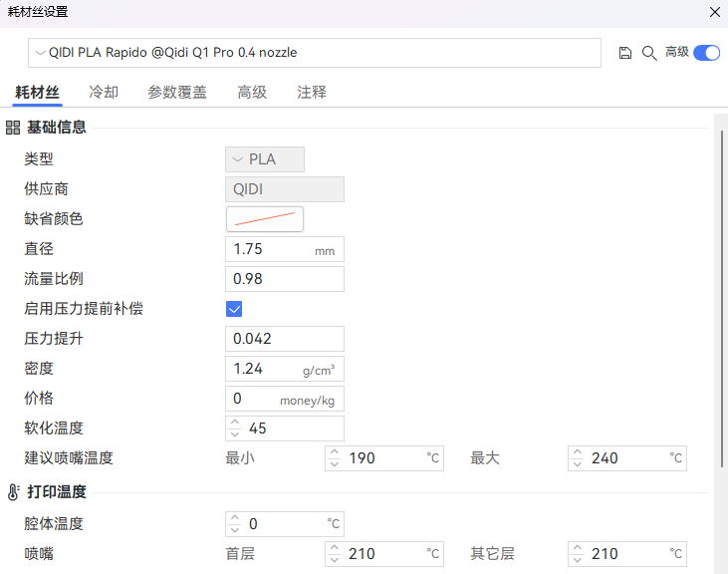The width and height of the screenshot is (728, 574).
Task: Uncheck 启用压力提前补偿 checkbox
Action: (x=235, y=309)
